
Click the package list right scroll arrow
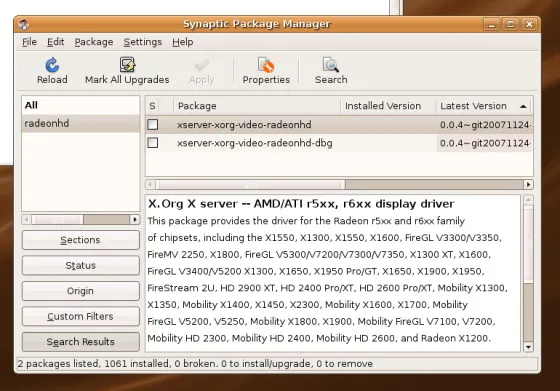point(528,185)
